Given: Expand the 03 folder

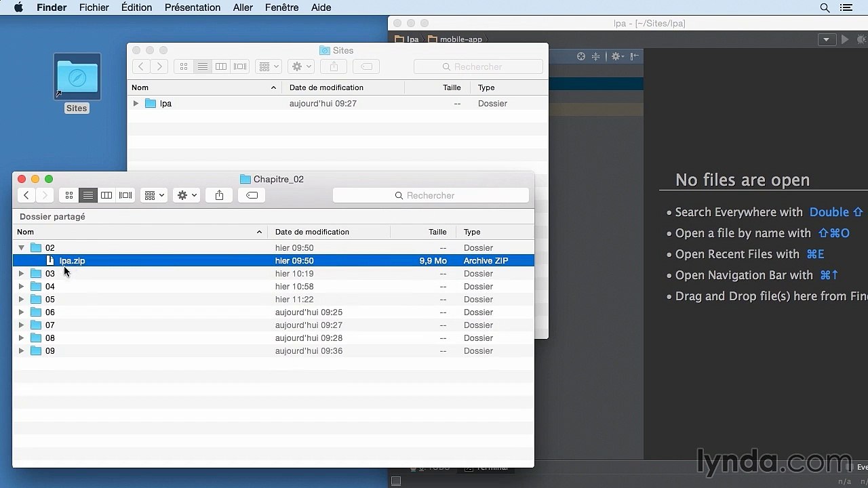Looking at the screenshot, I should coord(22,274).
